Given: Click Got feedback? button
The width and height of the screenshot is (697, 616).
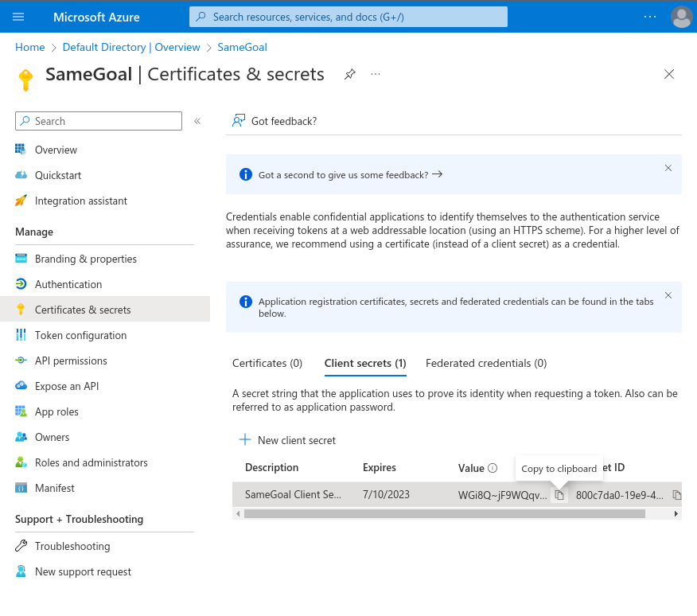Looking at the screenshot, I should (x=275, y=121).
